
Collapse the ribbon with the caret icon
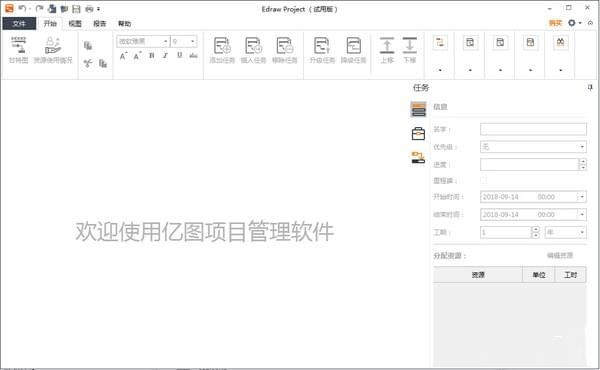(590, 23)
